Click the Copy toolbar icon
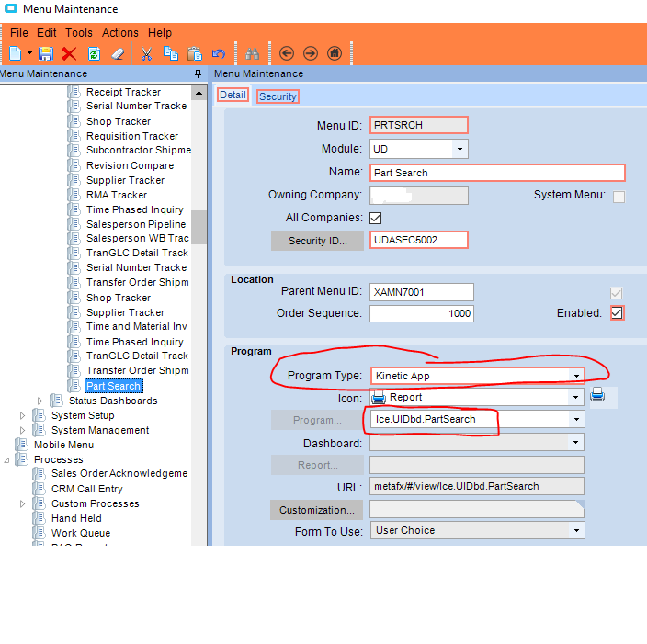Screen dimensions: 647x644 click(171, 53)
